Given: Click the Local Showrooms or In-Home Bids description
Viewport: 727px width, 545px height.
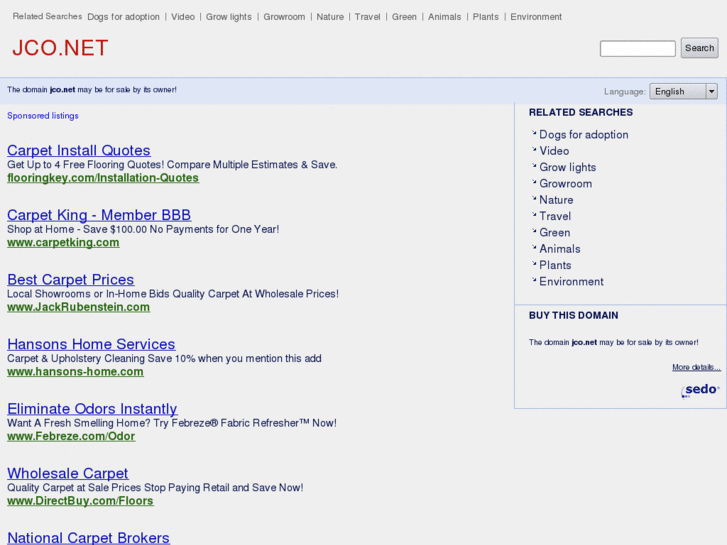Looking at the screenshot, I should [172, 294].
